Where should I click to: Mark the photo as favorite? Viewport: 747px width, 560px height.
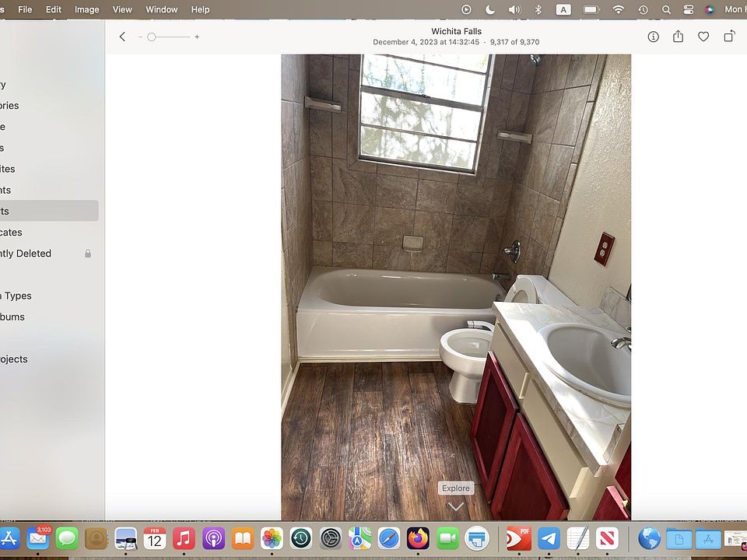703,37
